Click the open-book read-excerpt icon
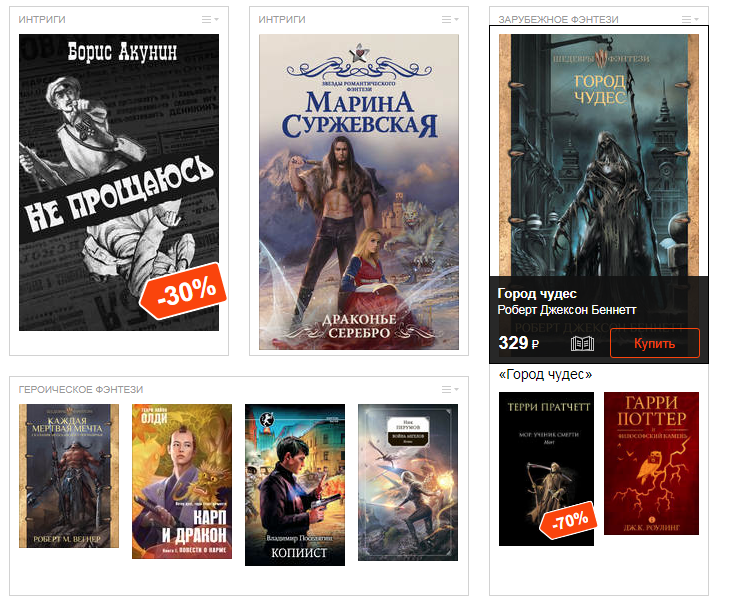Viewport: 750px width, 611px height. click(582, 343)
